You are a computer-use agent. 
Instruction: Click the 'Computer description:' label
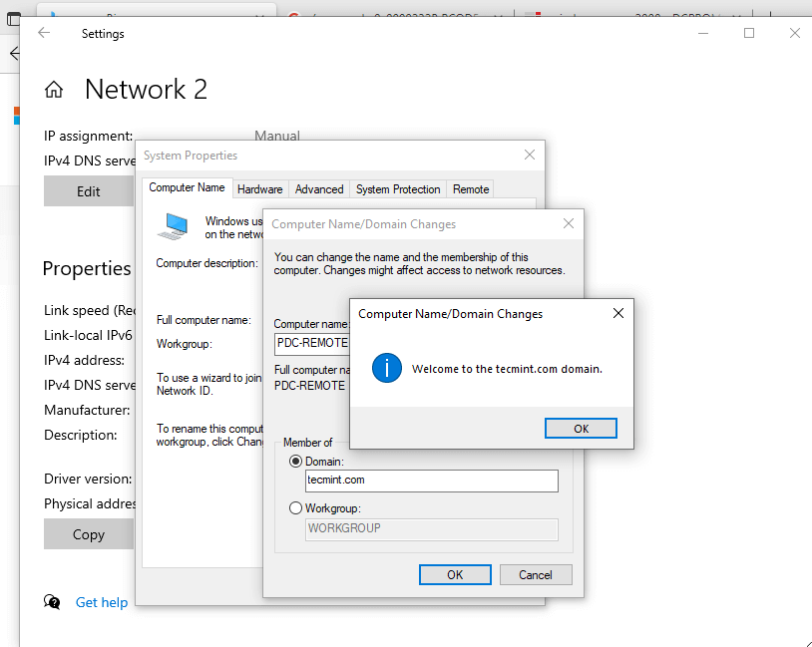[207, 263]
